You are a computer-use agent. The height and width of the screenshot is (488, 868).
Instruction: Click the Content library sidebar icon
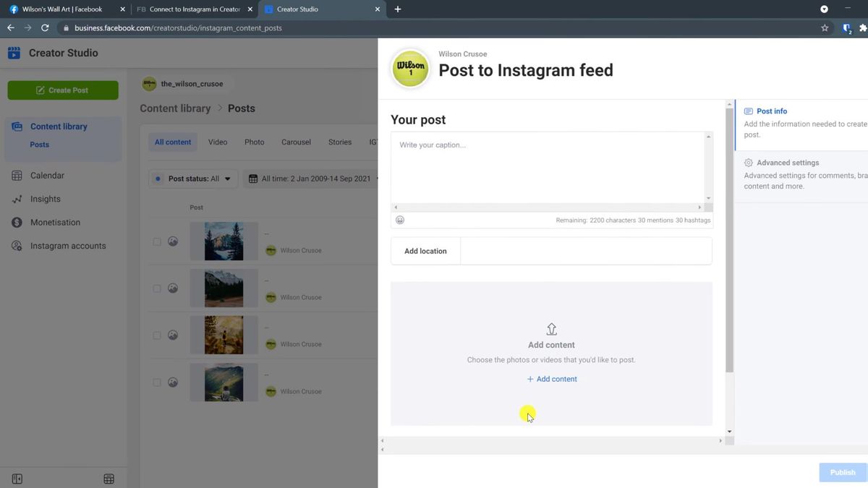click(17, 127)
